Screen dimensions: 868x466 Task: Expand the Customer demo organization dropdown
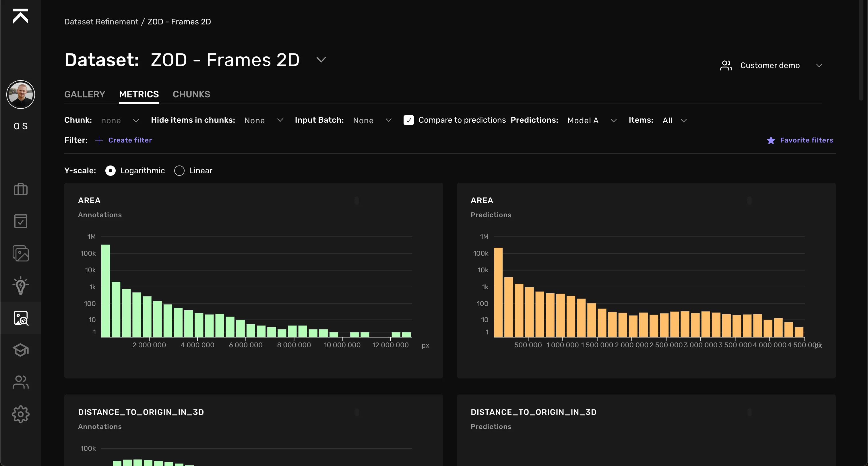click(x=819, y=66)
